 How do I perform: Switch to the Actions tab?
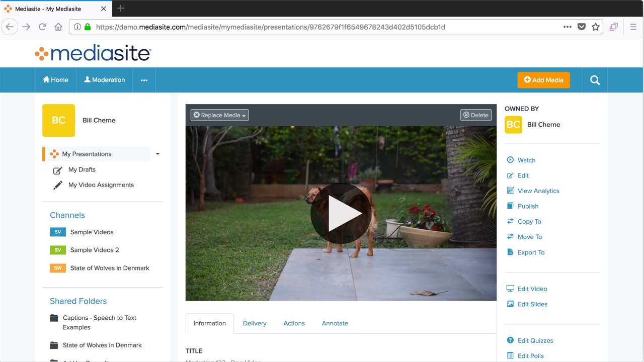(x=294, y=323)
